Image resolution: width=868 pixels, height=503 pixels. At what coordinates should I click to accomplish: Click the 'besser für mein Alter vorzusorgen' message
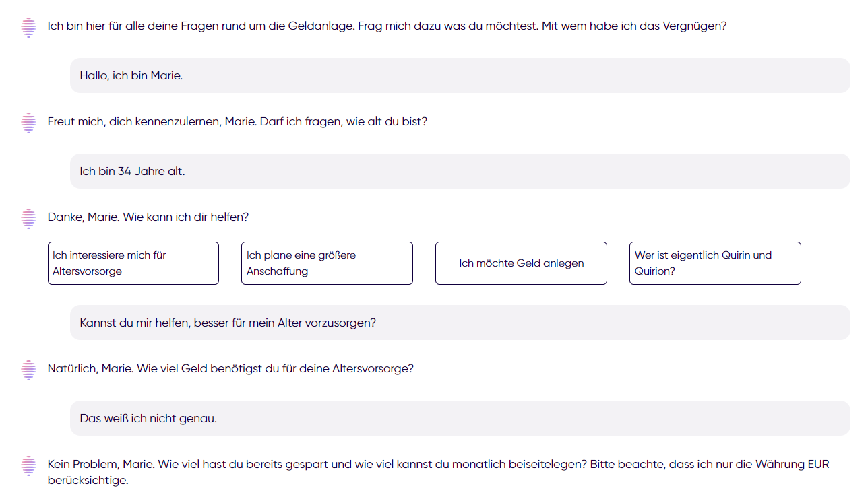click(x=460, y=323)
